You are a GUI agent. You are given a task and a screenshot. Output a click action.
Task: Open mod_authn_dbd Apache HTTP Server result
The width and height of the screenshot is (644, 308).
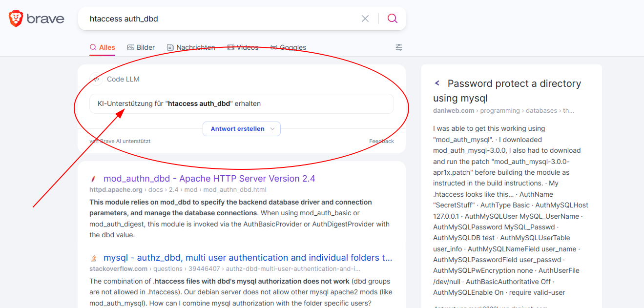coord(209,179)
